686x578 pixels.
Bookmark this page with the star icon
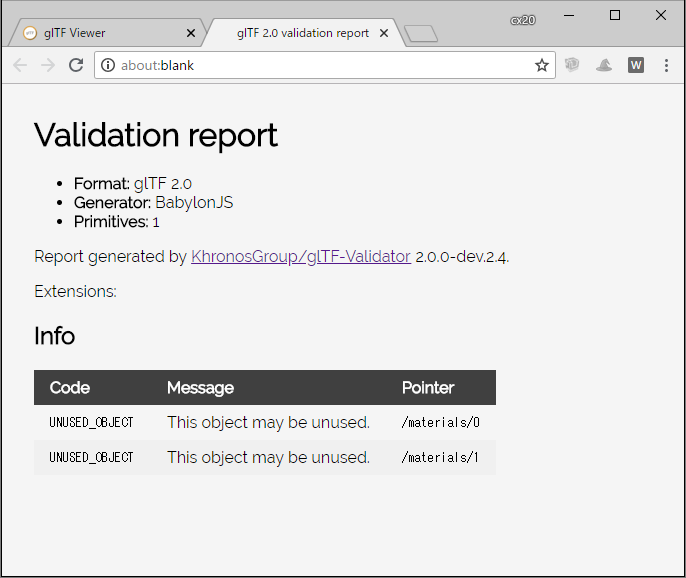[x=542, y=65]
